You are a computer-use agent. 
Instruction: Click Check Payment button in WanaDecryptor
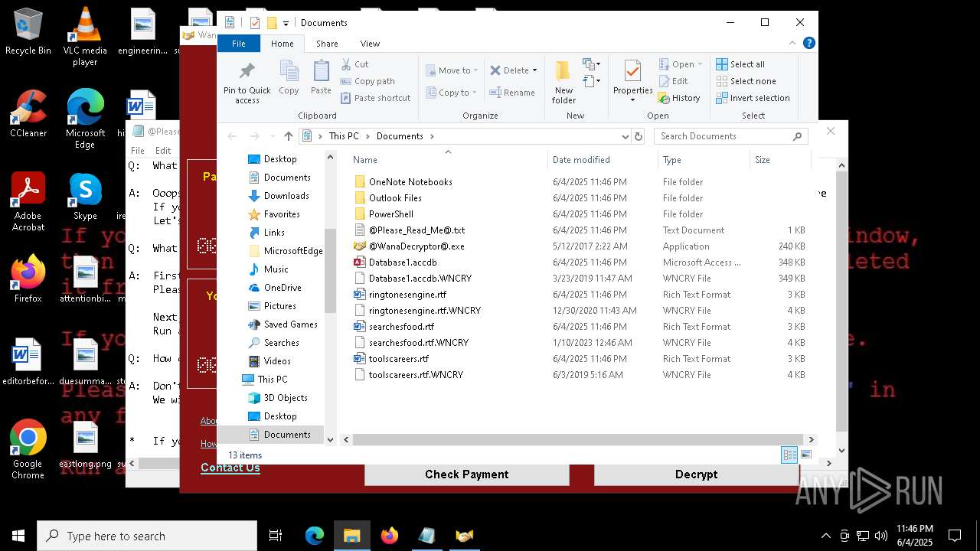point(466,474)
